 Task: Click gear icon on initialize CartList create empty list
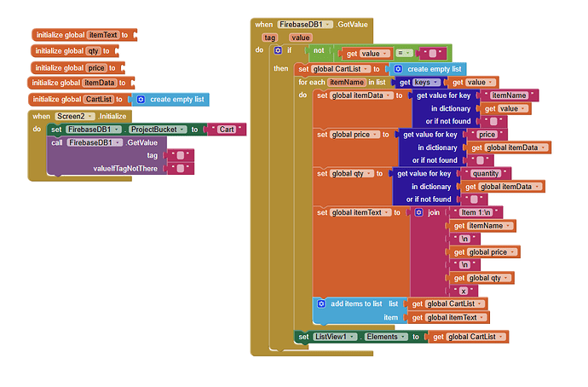[141, 100]
